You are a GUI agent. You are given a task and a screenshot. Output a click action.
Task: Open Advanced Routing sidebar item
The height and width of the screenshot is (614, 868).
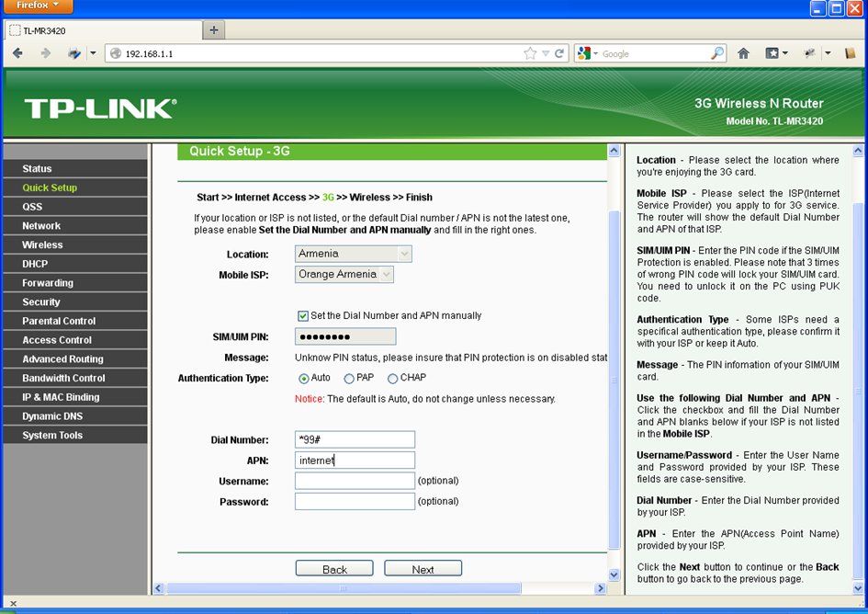tap(75, 359)
